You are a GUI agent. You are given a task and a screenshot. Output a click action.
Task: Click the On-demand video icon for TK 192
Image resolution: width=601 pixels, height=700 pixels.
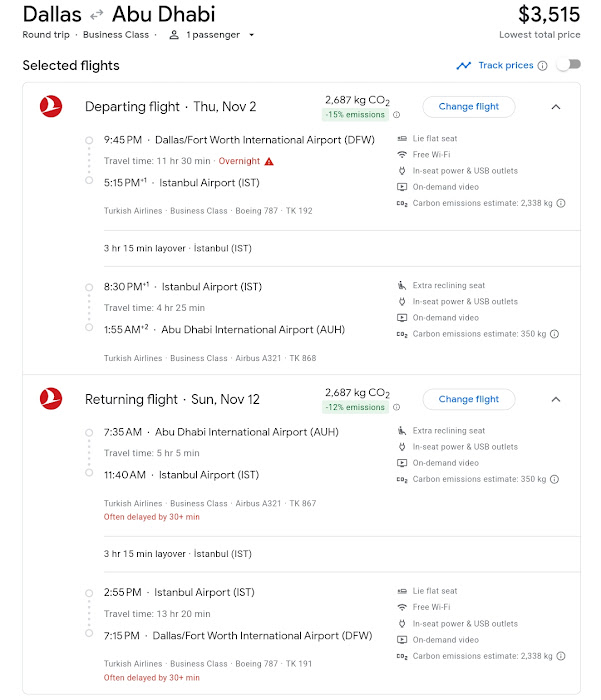tap(402, 187)
